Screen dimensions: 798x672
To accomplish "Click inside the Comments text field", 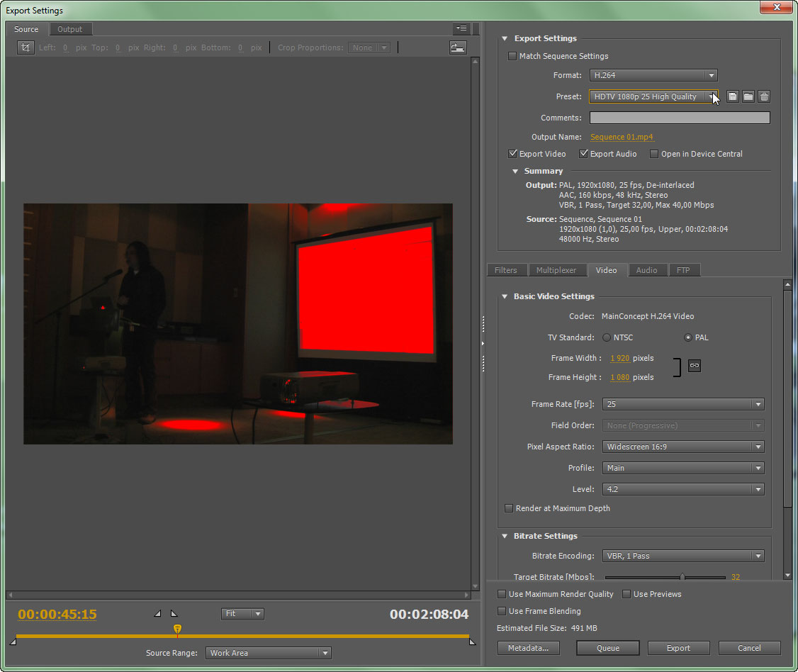I will (x=679, y=118).
